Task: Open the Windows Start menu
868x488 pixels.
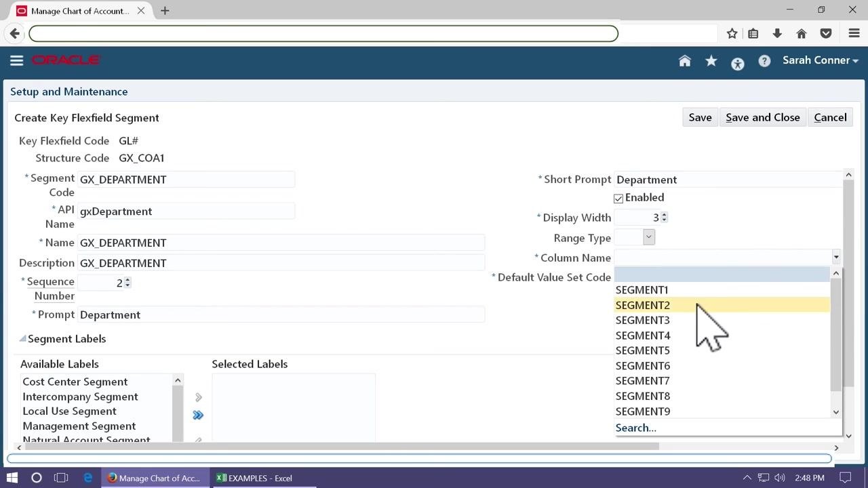Action: 12,478
